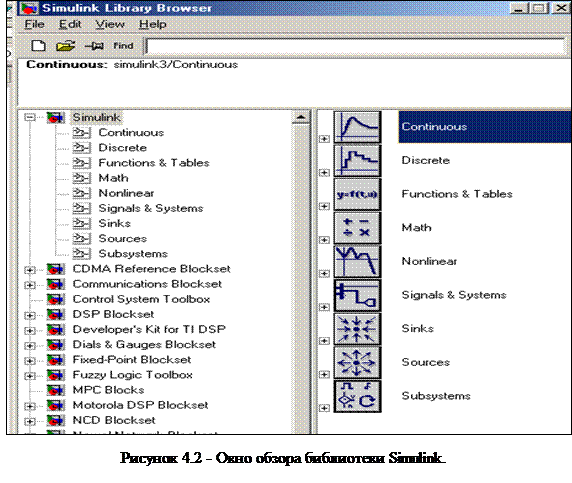The height and width of the screenshot is (483, 572).
Task: Click the Find button in the toolbar
Action: point(123,46)
